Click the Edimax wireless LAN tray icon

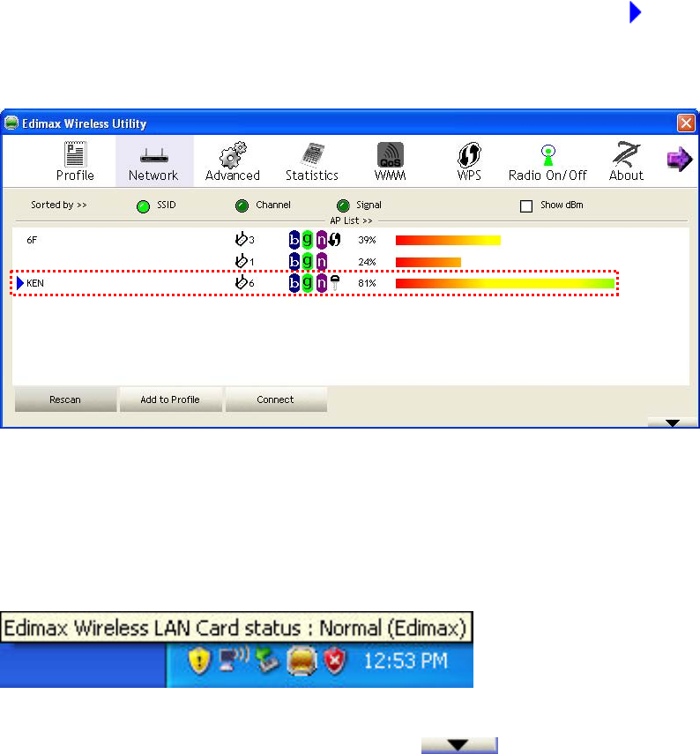302,661
